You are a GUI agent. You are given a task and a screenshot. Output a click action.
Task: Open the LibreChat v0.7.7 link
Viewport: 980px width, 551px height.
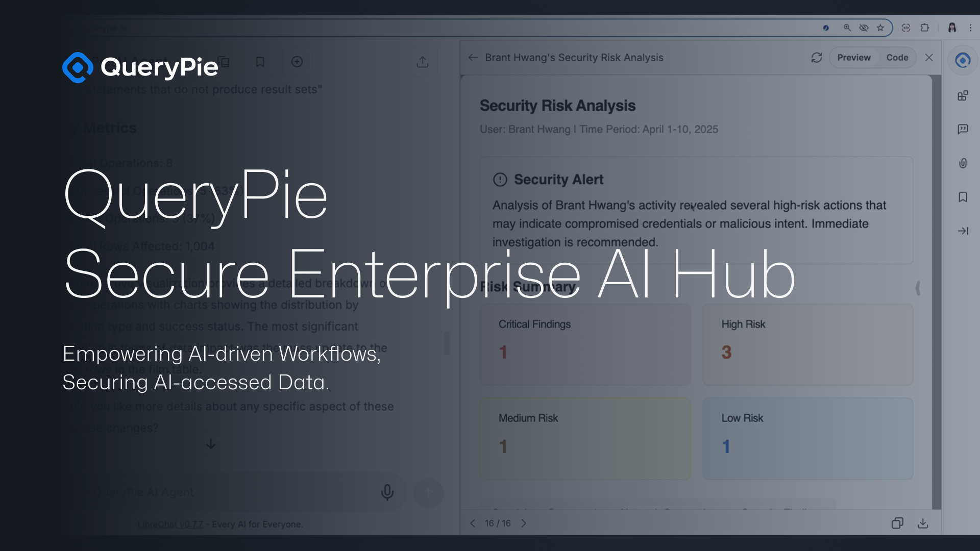(x=170, y=524)
